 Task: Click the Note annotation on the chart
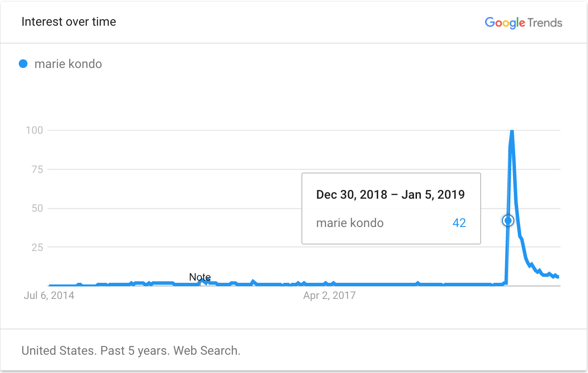point(200,277)
